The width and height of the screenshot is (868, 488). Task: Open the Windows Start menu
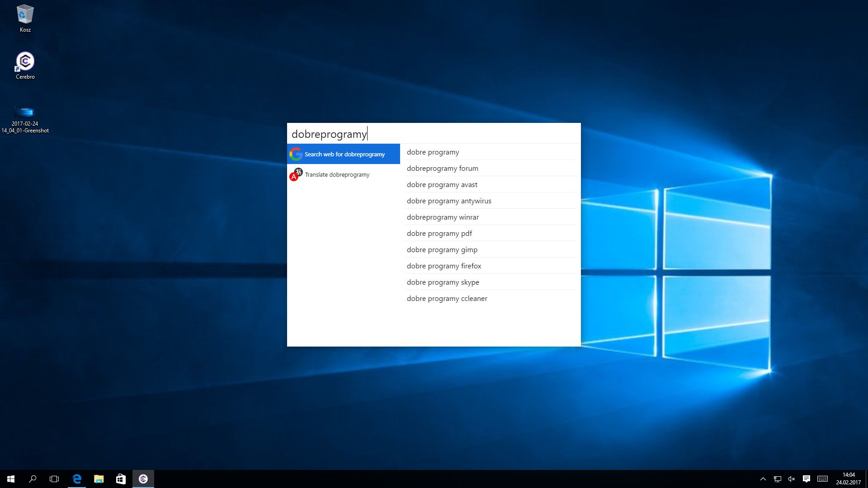pyautogui.click(x=11, y=479)
